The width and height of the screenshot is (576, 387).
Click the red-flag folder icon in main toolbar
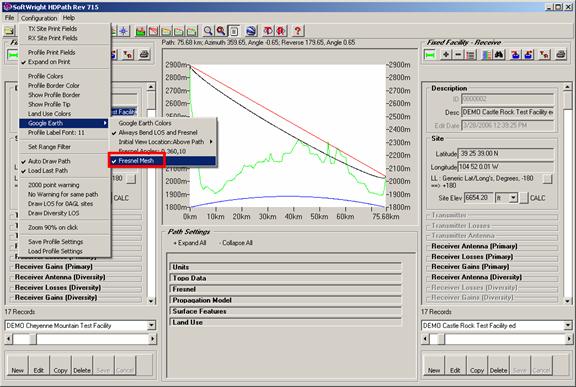click(154, 31)
